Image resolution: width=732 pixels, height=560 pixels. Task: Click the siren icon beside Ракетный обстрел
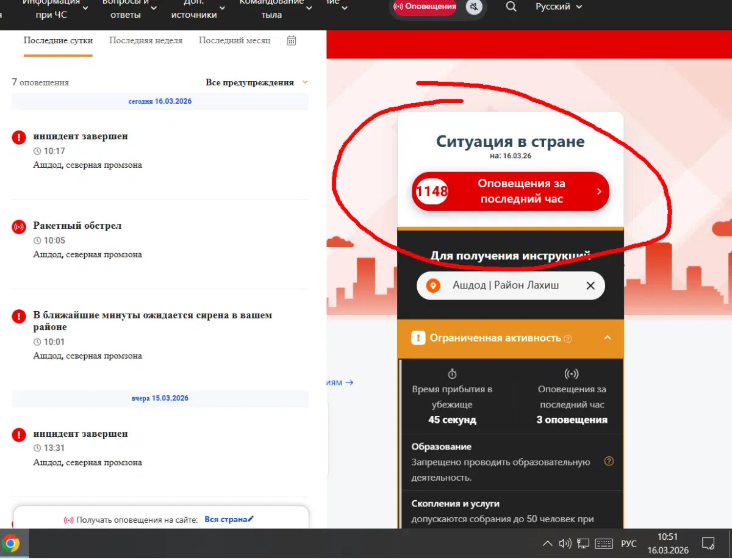point(19,226)
